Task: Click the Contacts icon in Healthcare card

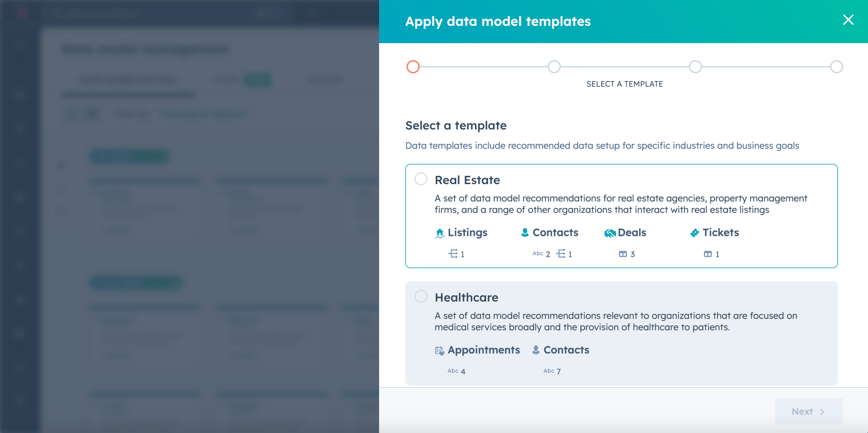Action: pos(535,350)
